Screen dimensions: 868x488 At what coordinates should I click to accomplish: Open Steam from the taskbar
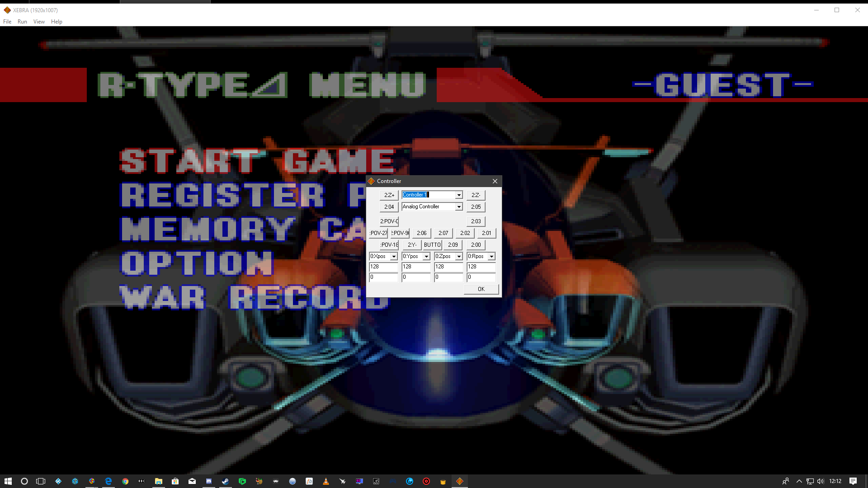click(x=226, y=481)
